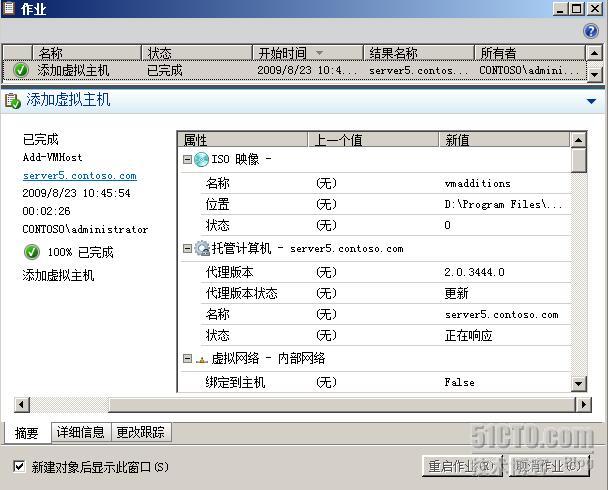Click the False value cell
Viewport: 608px width, 490px height.
click(x=459, y=383)
